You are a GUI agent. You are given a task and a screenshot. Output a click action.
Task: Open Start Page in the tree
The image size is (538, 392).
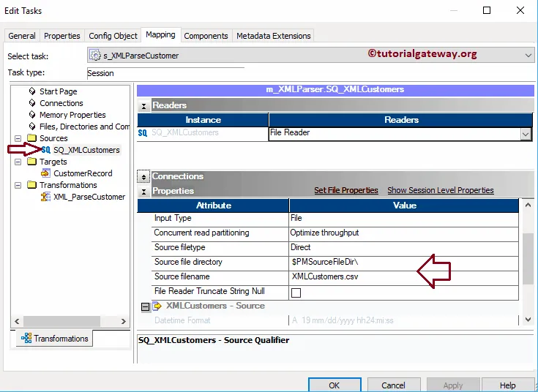click(x=59, y=91)
